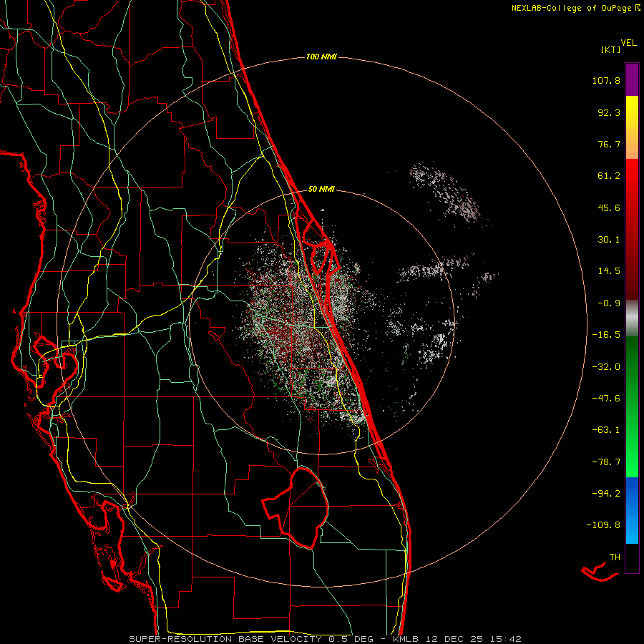Click the TH legend label
This screenshot has height=644, width=644.
pos(615,557)
